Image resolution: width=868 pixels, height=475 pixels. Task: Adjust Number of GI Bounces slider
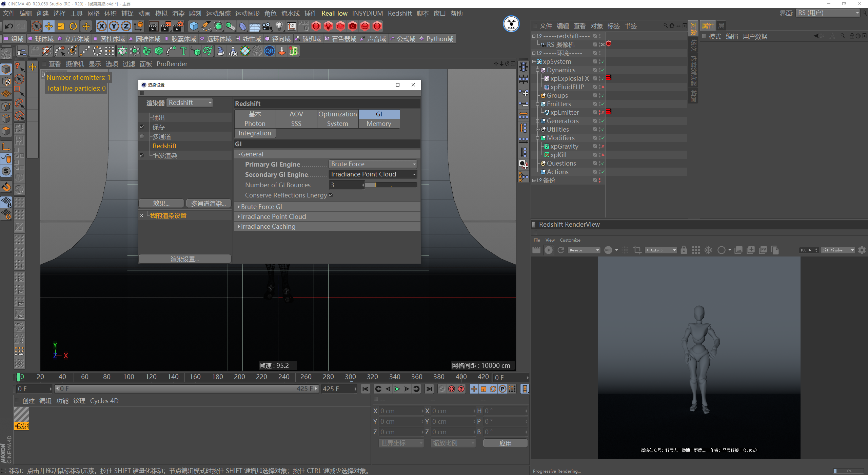391,185
